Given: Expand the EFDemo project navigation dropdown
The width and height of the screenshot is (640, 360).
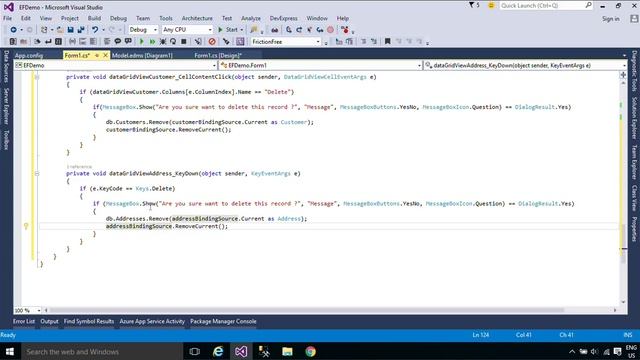Looking at the screenshot, I should (214, 66).
